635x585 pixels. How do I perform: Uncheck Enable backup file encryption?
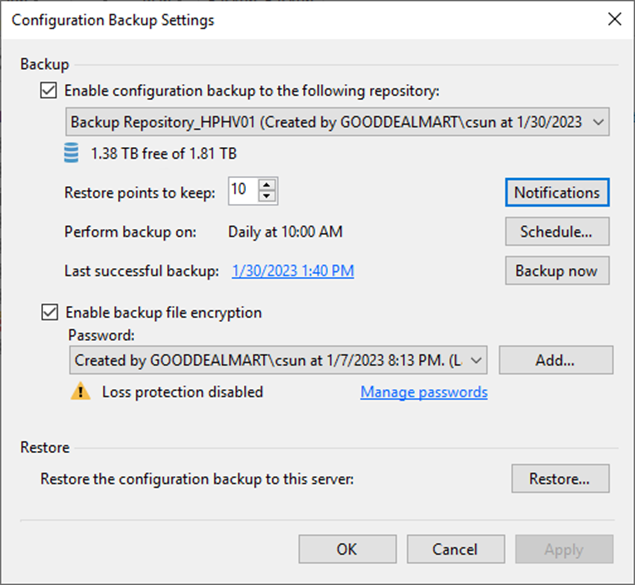pos(49,312)
